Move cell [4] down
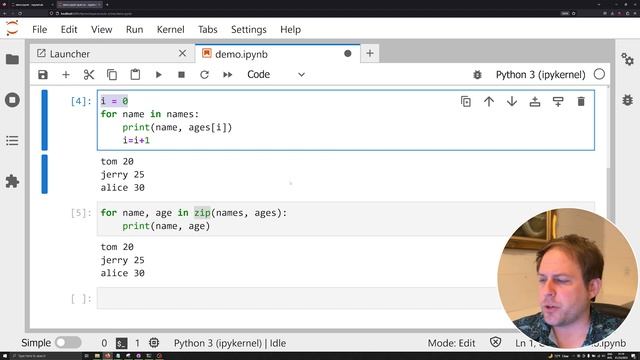 point(512,102)
